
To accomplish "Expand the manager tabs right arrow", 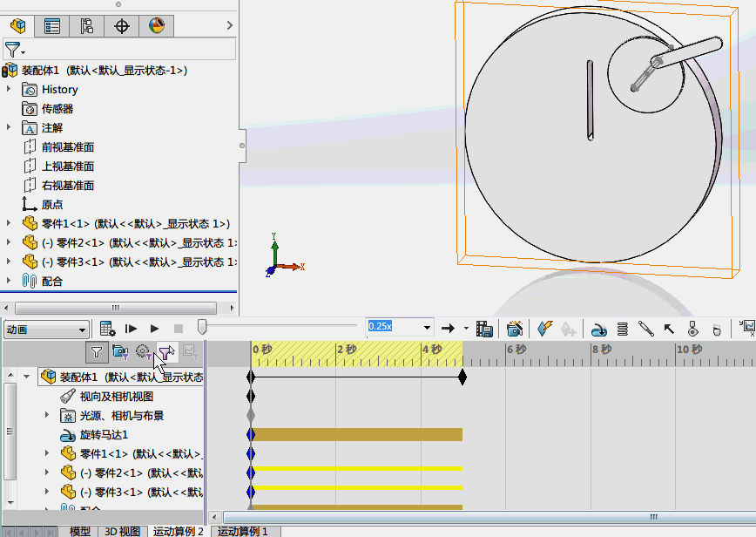I will point(230,25).
